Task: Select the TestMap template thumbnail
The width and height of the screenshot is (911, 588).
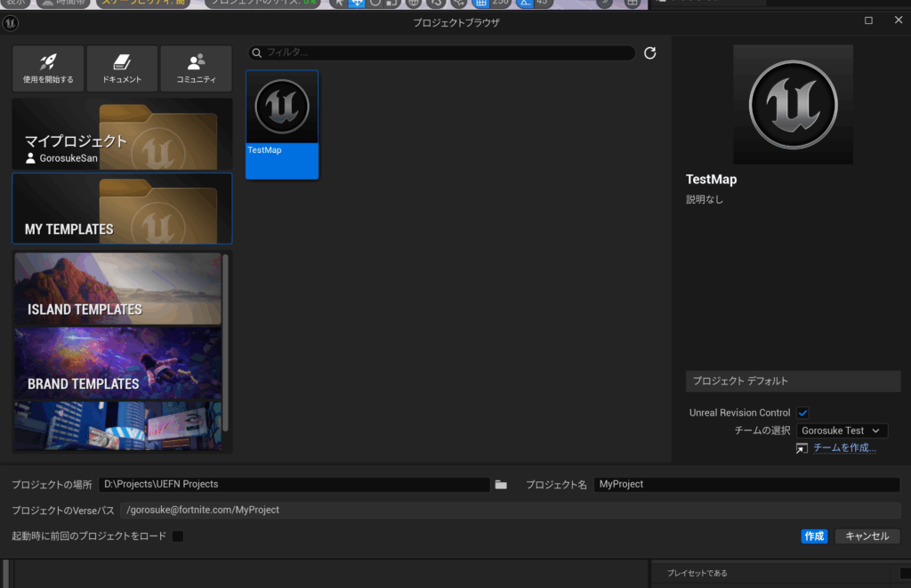Action: pos(282,125)
